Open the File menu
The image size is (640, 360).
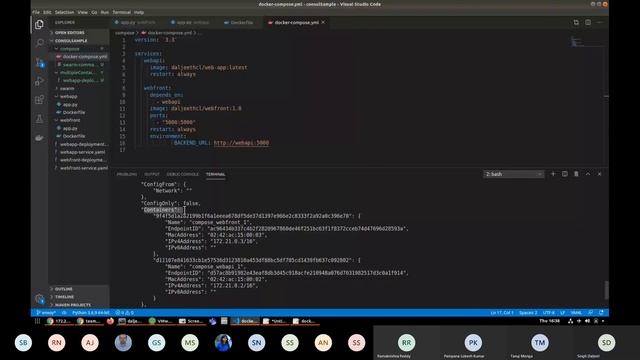click(x=36, y=12)
